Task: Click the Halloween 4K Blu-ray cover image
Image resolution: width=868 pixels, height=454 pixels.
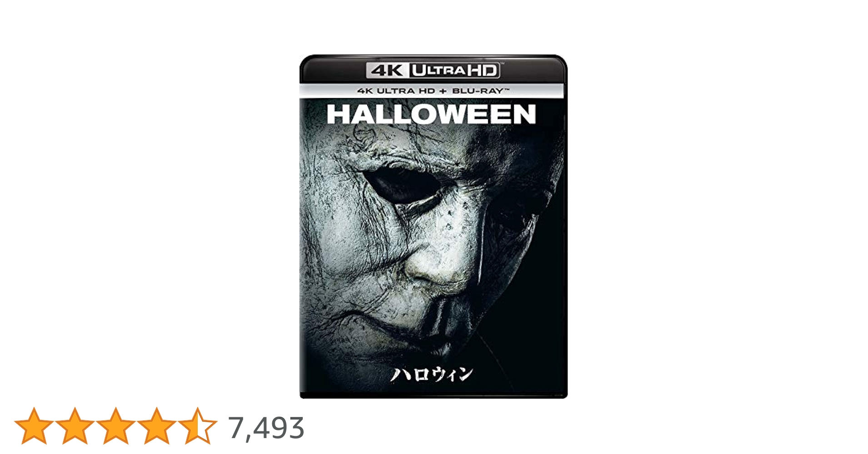Action: click(434, 227)
